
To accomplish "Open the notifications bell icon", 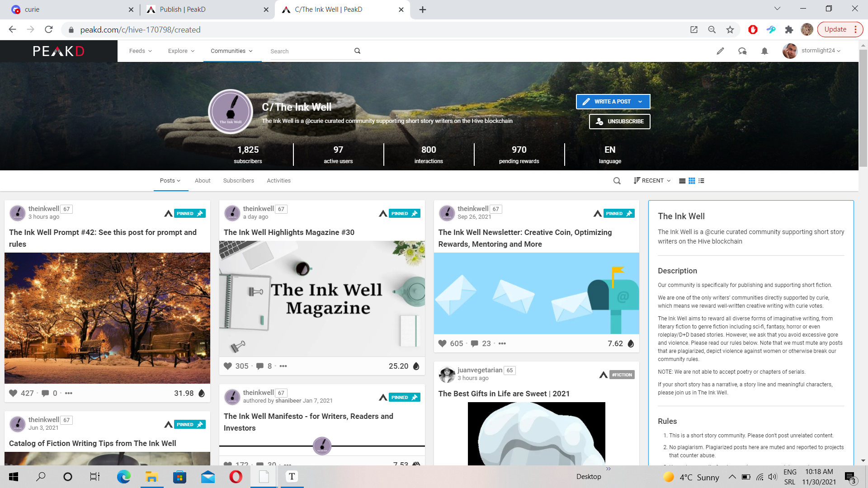I will click(764, 51).
